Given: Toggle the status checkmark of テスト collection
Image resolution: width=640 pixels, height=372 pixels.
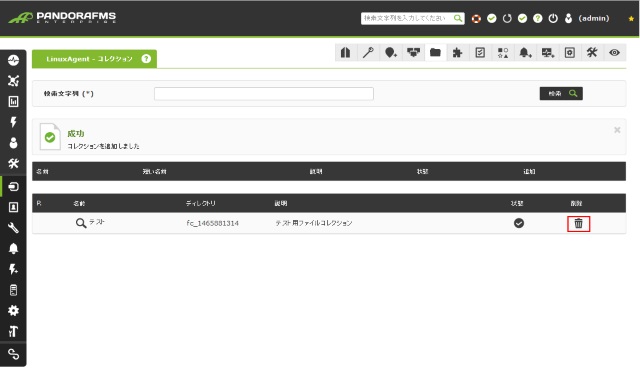Looking at the screenshot, I should tap(519, 223).
